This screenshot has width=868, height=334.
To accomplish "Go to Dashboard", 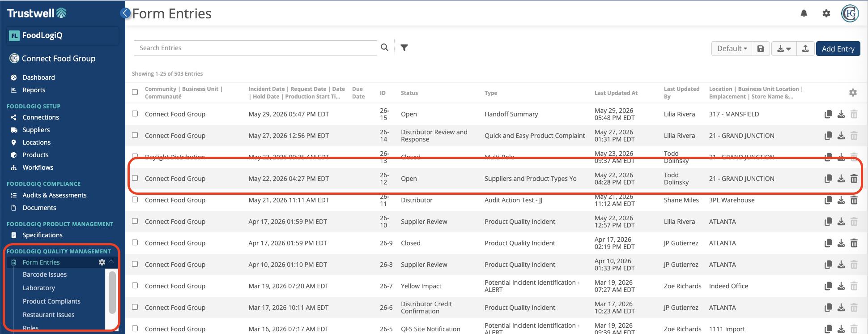I will click(x=38, y=77).
